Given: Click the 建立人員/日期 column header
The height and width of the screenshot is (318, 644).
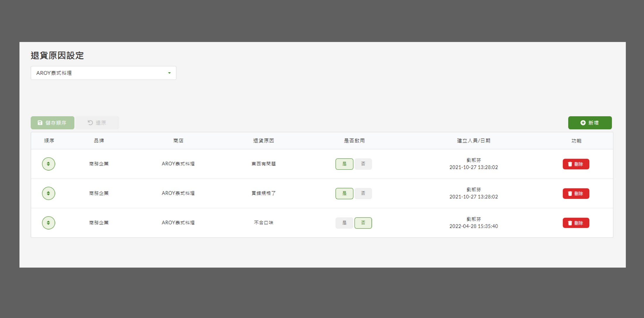Looking at the screenshot, I should 473,141.
